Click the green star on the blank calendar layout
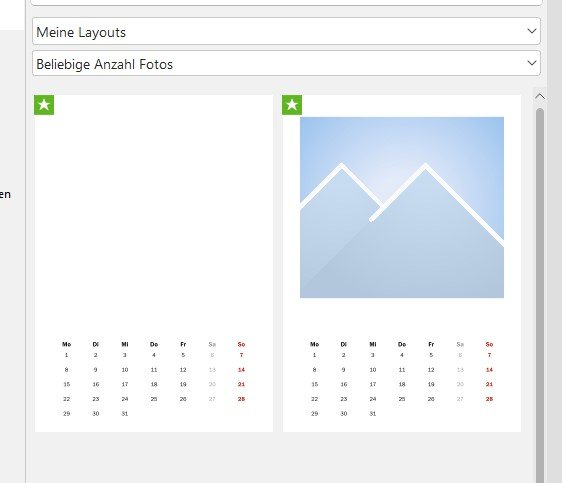The width and height of the screenshot is (562, 483). coord(44,105)
